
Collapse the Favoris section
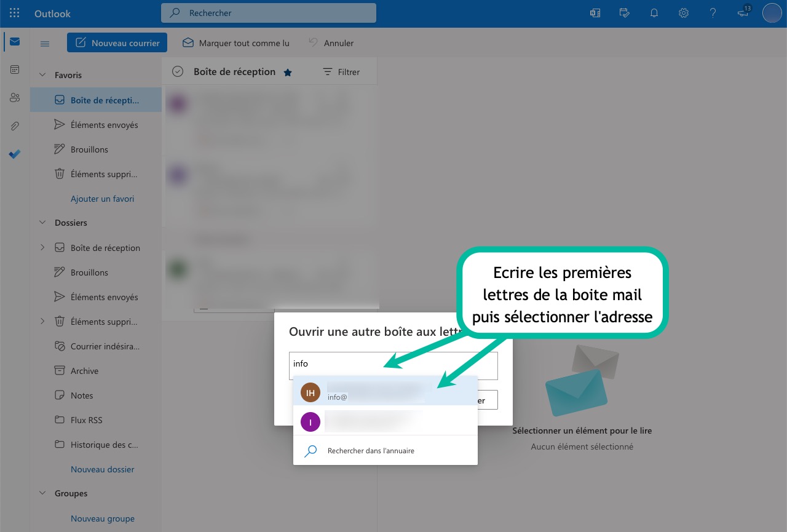click(x=42, y=75)
